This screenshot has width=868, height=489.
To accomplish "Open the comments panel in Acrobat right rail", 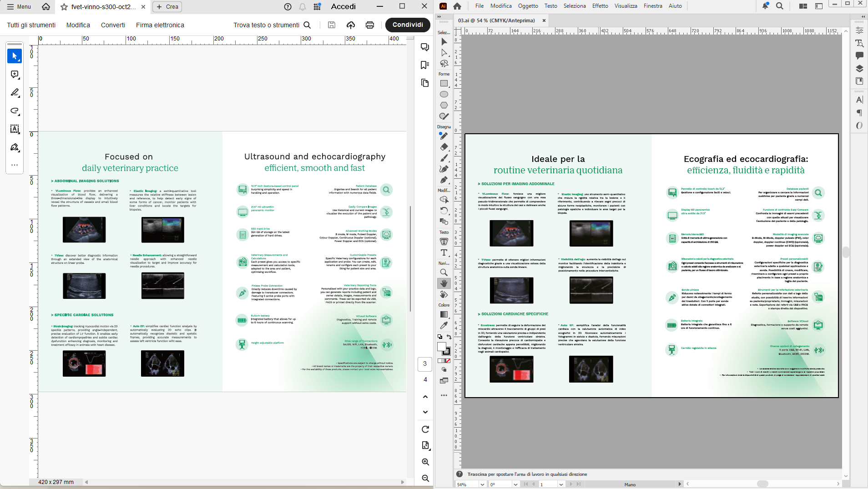I will coord(425,47).
